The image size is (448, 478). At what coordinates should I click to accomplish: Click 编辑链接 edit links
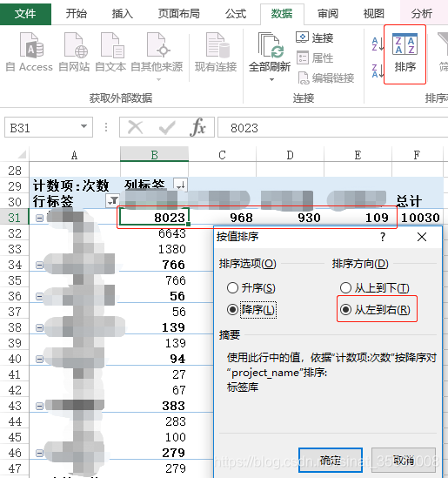click(x=325, y=78)
